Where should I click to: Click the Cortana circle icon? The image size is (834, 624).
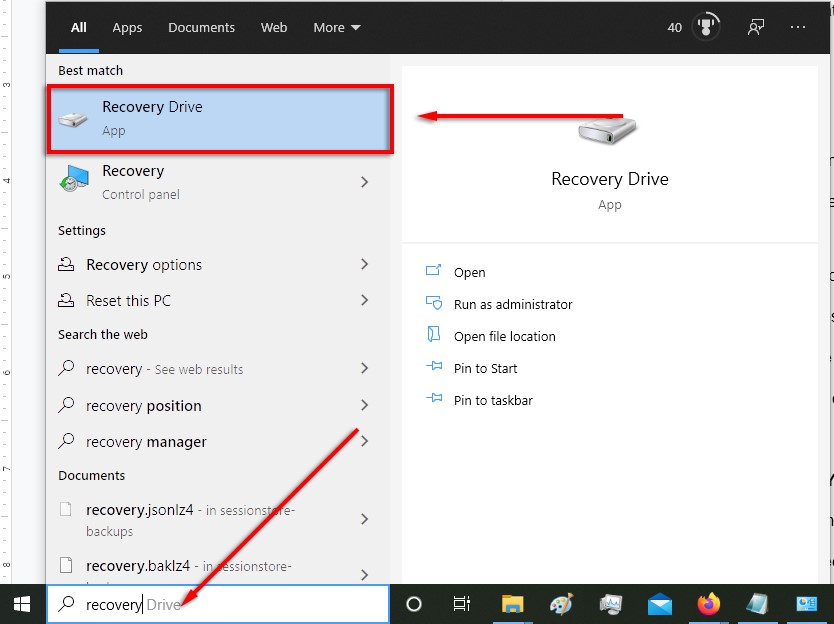[412, 604]
